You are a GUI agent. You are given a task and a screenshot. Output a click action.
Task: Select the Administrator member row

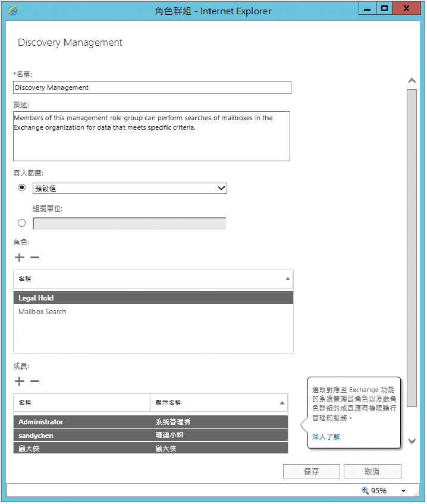coord(150,422)
